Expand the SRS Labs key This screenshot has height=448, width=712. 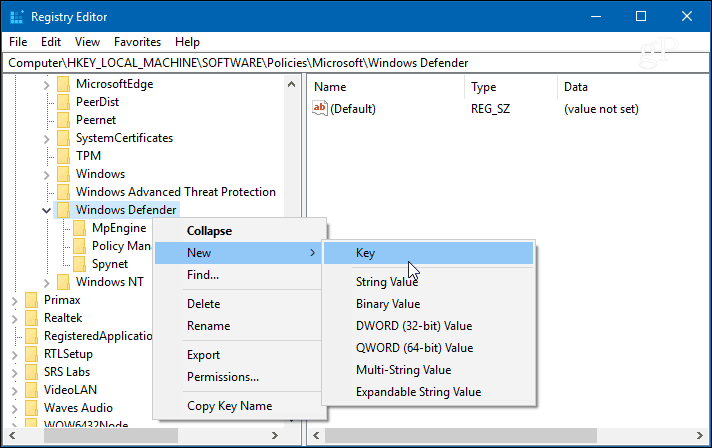click(14, 372)
